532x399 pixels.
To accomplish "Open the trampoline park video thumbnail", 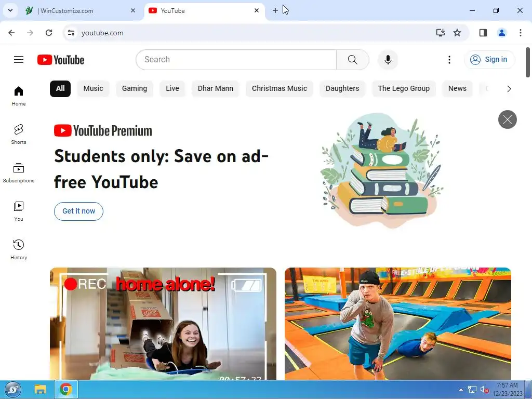I will coord(397,324).
